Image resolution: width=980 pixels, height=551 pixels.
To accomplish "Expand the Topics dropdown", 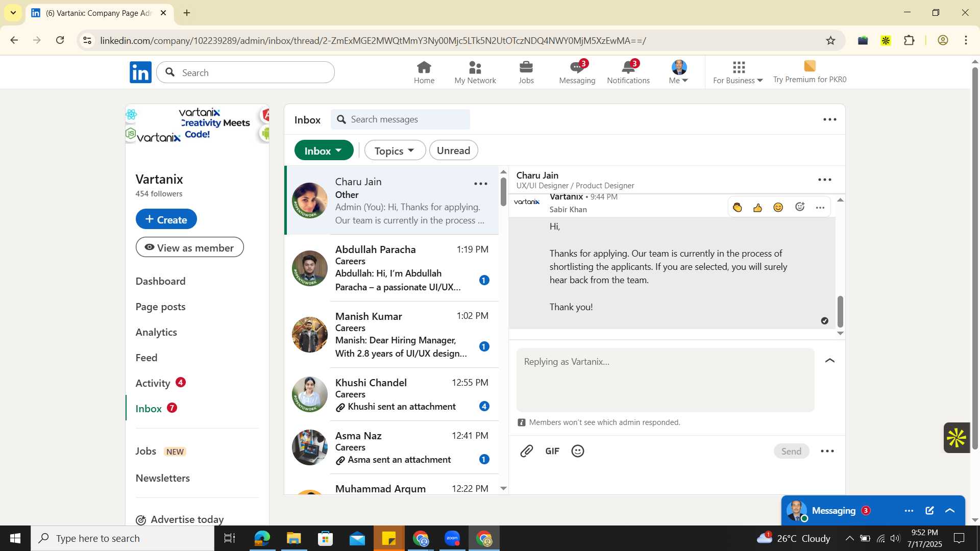I will pyautogui.click(x=395, y=151).
